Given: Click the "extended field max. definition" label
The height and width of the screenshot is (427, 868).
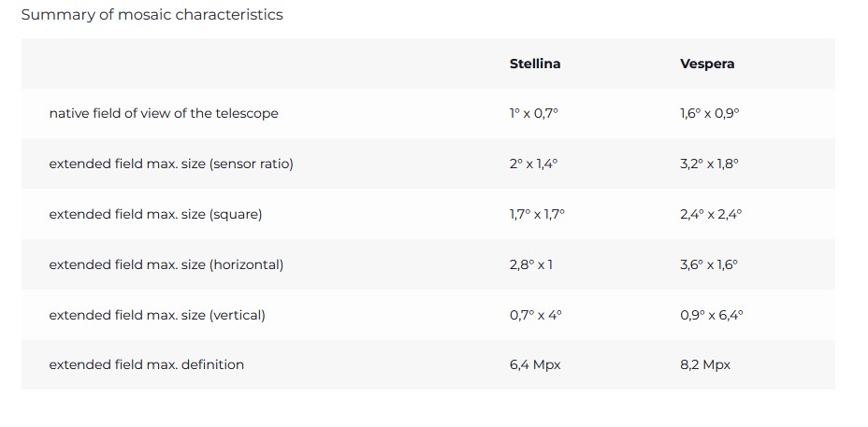Looking at the screenshot, I should (147, 364).
